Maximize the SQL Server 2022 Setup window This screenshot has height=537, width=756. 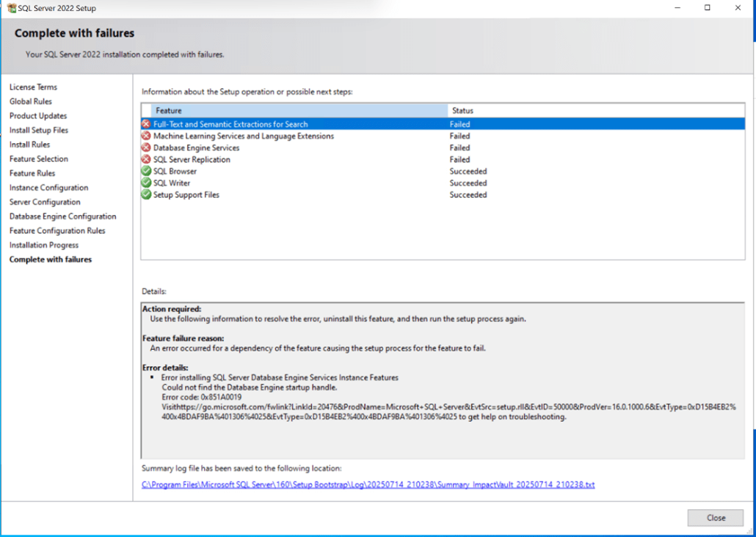708,8
